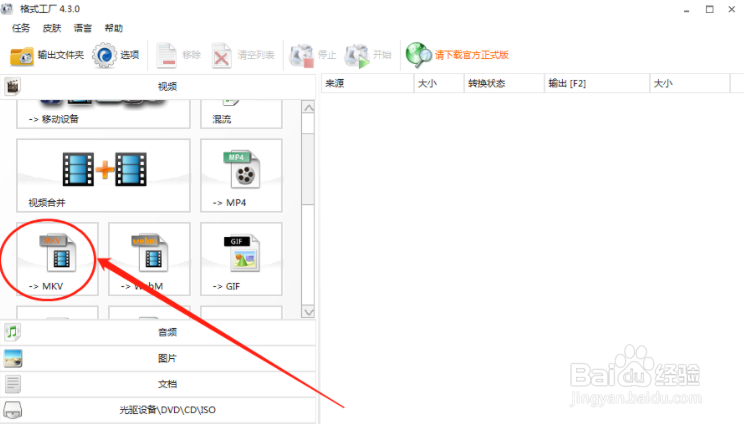This screenshot has height=424, width=744.
Task: Expand the 图片 picture category
Action: click(x=158, y=358)
